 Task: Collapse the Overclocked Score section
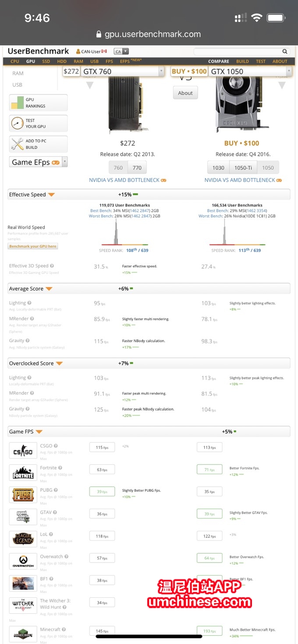[x=59, y=363]
